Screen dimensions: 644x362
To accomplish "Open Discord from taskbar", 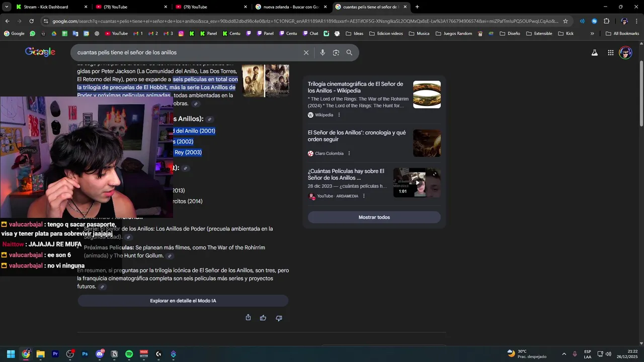I will 100,354.
